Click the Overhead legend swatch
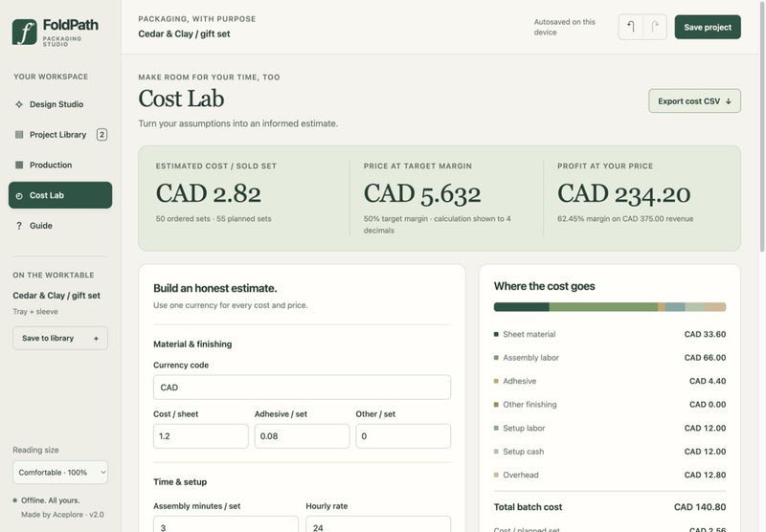 (x=496, y=475)
